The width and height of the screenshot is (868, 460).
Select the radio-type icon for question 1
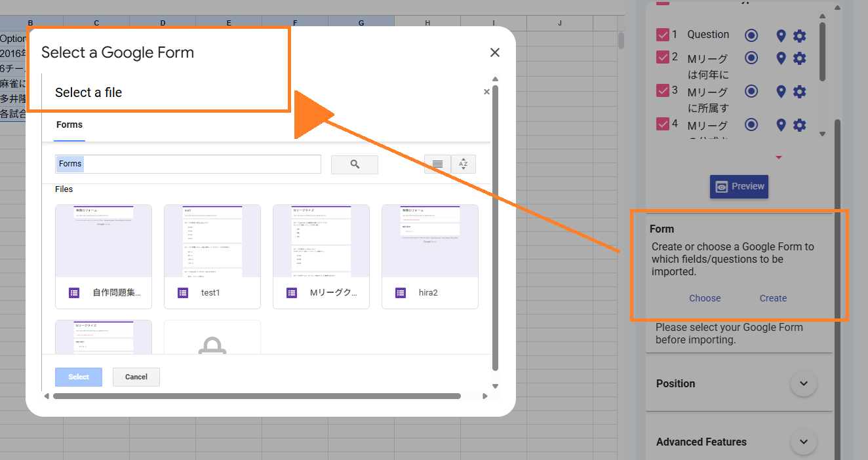pos(751,35)
